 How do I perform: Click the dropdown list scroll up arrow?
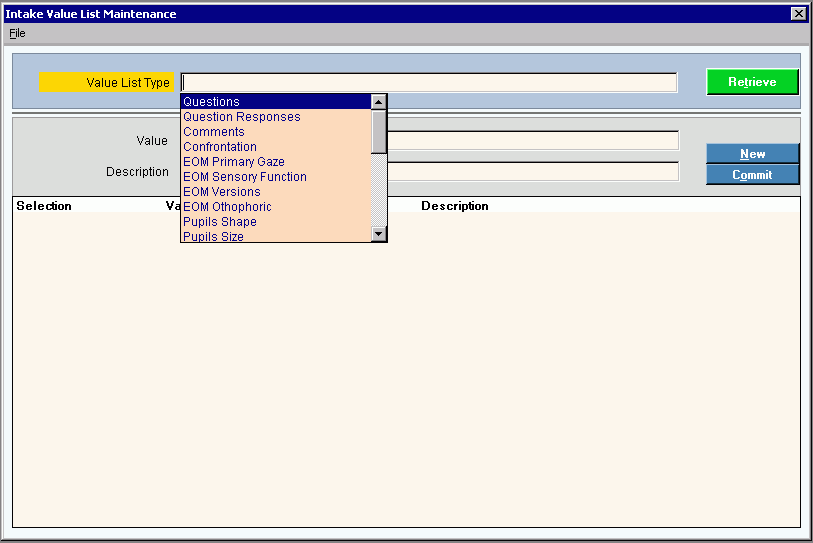378,101
